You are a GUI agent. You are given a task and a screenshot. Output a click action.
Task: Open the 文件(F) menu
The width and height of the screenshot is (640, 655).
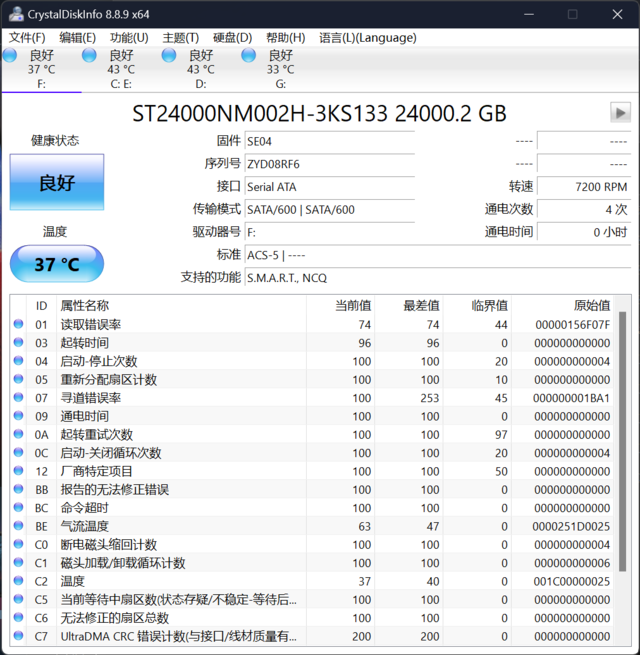pyautogui.click(x=27, y=38)
